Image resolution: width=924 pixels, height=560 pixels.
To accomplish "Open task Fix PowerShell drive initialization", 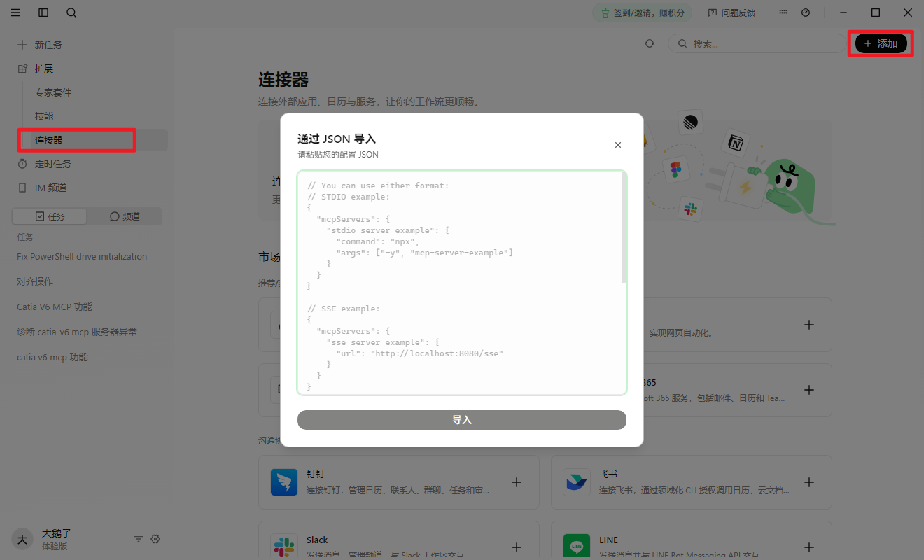I will tap(82, 257).
